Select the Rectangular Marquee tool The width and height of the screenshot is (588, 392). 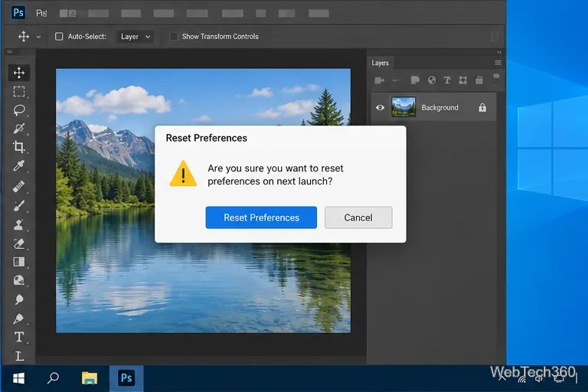coord(19,92)
